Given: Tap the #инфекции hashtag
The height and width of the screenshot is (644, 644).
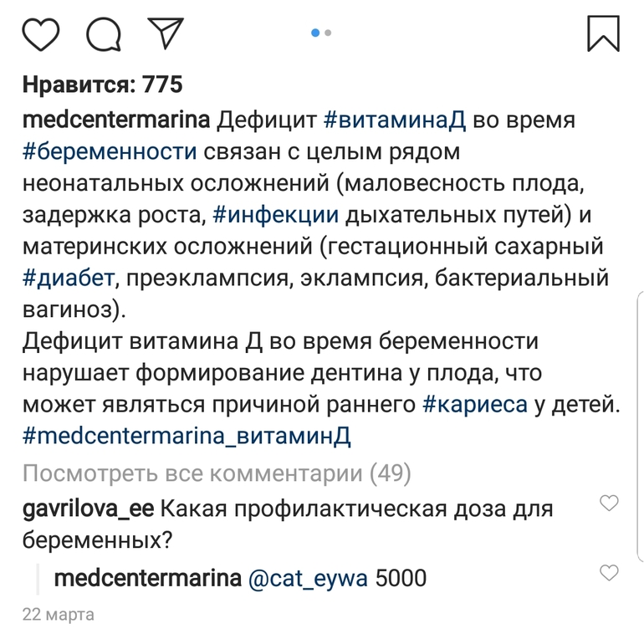Looking at the screenshot, I should click(276, 215).
